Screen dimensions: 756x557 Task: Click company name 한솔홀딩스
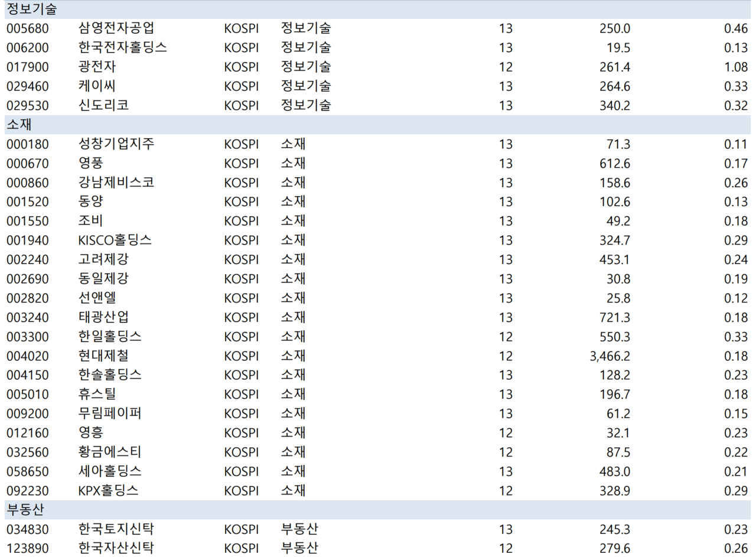point(110,375)
